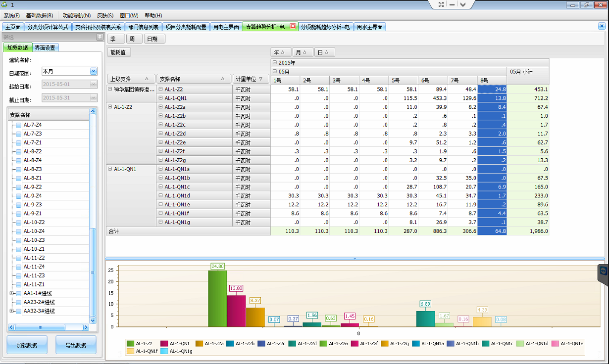The height and width of the screenshot is (364, 609).
Task: Pin the 筛选 filter panel
Action: click(100, 37)
